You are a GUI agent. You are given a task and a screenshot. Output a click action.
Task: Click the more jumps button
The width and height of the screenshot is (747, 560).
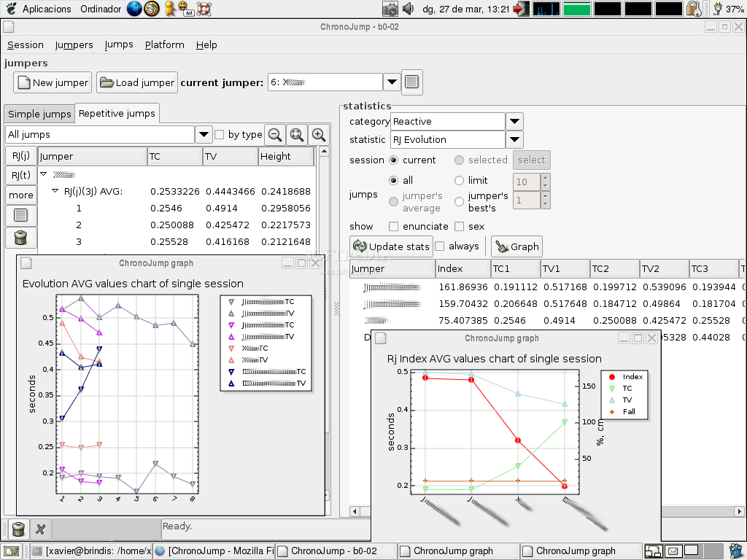tap(21, 195)
